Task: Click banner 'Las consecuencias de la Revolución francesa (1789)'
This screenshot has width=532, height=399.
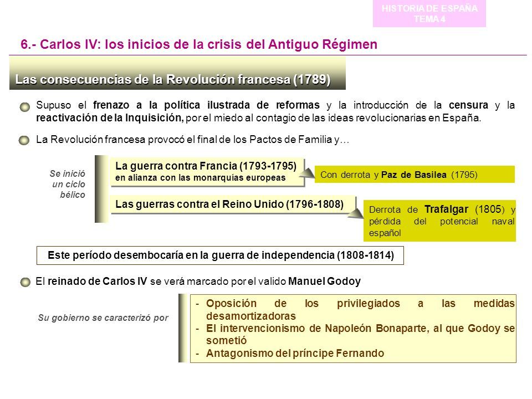Action: point(177,73)
